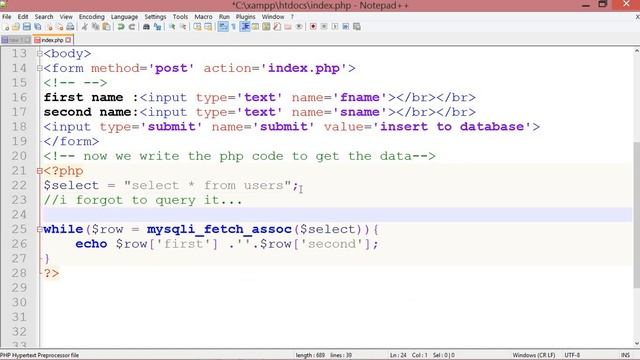This screenshot has height=360, width=640.
Task: Open the Tools menu
Action: 180,17
